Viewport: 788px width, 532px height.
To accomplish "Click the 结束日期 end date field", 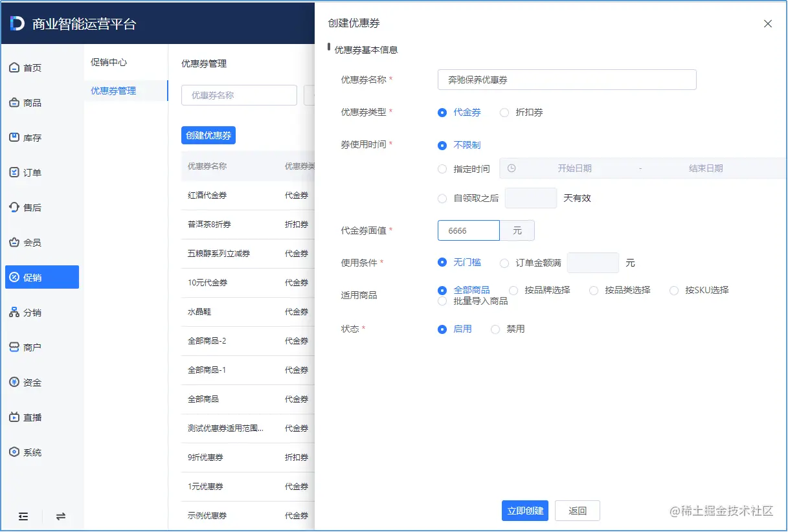I will coord(706,168).
